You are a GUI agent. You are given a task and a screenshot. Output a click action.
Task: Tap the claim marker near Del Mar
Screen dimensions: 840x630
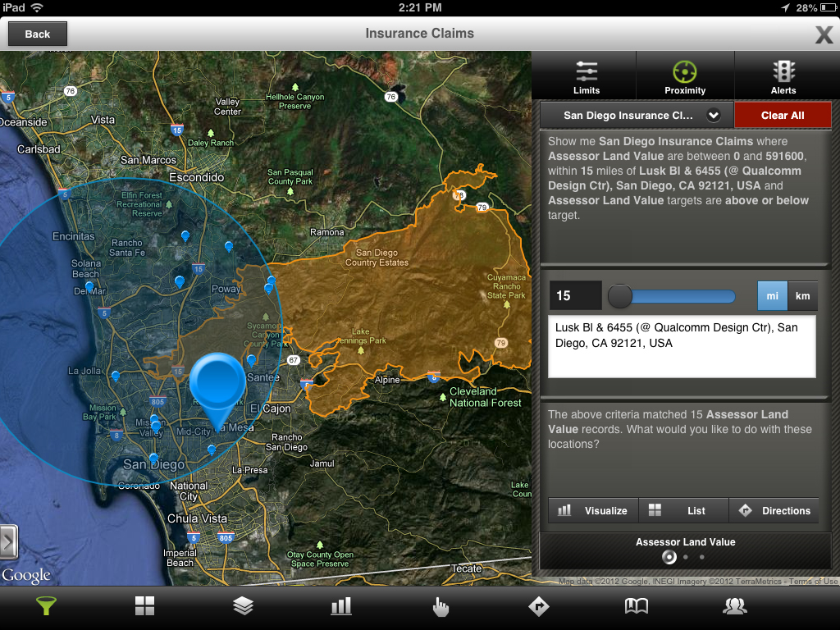coord(89,287)
